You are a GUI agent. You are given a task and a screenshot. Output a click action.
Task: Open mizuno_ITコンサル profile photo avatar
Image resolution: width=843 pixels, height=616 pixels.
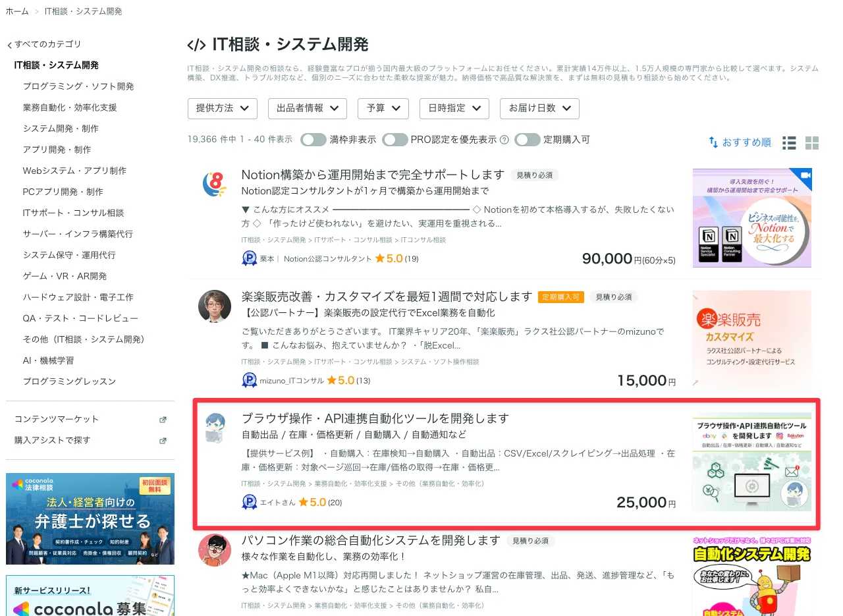point(215,306)
